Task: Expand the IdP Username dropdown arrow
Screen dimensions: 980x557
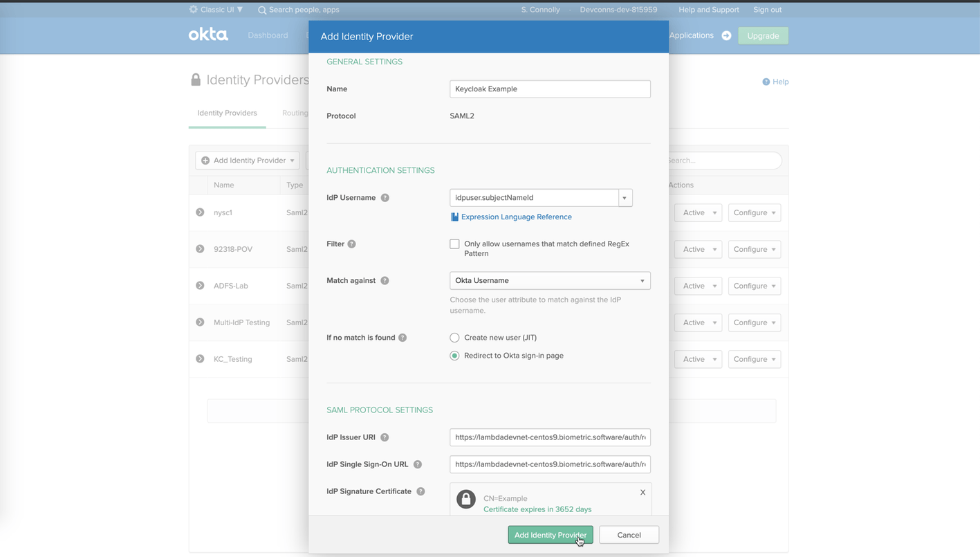Action: point(625,197)
